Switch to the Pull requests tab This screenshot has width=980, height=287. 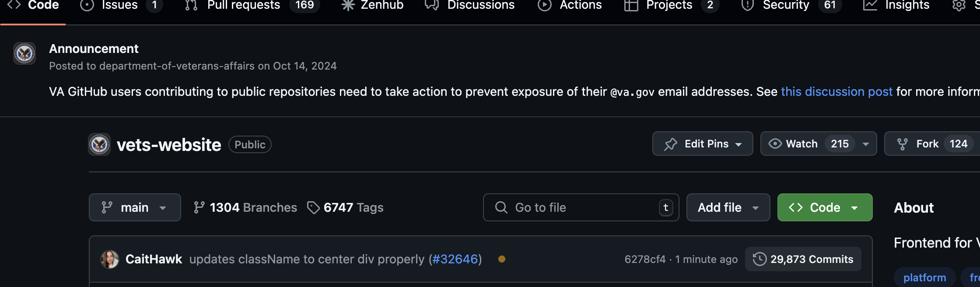point(244,6)
